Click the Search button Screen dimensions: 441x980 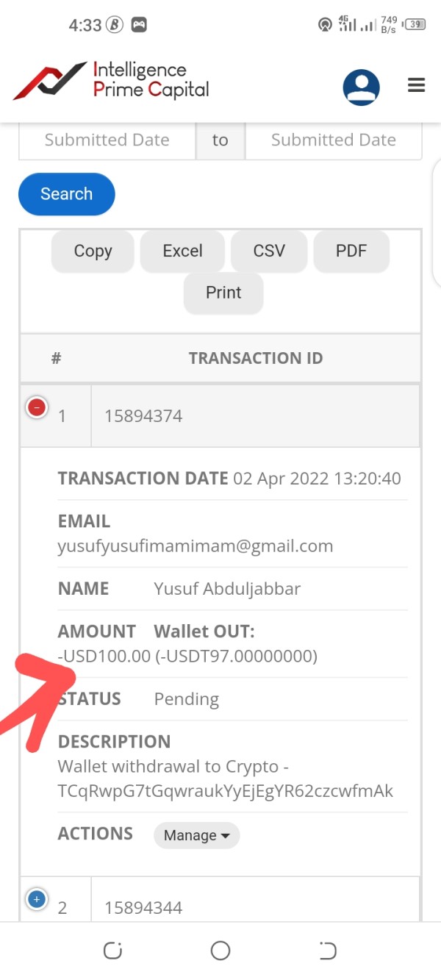pos(66,194)
